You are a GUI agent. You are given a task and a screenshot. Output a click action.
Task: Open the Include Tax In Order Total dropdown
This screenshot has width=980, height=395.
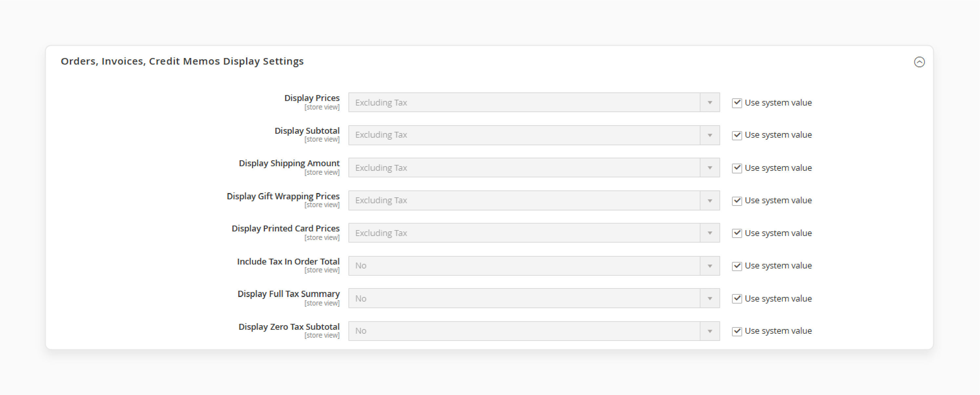click(x=534, y=266)
